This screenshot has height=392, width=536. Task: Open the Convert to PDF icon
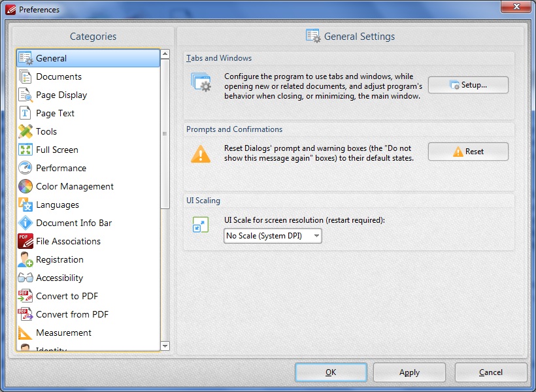pos(24,296)
